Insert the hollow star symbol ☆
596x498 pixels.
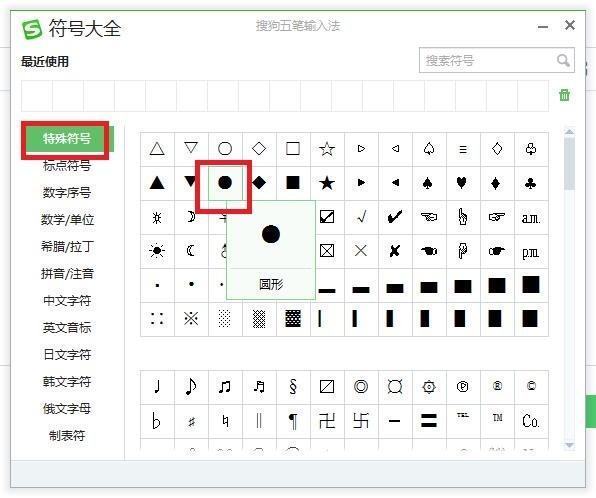(x=327, y=149)
